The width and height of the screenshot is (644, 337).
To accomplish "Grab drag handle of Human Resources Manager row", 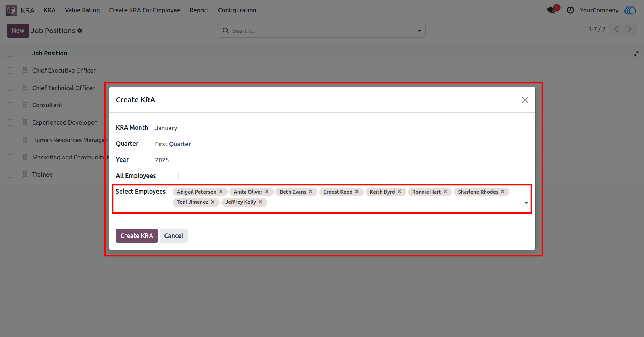I will tap(25, 140).
